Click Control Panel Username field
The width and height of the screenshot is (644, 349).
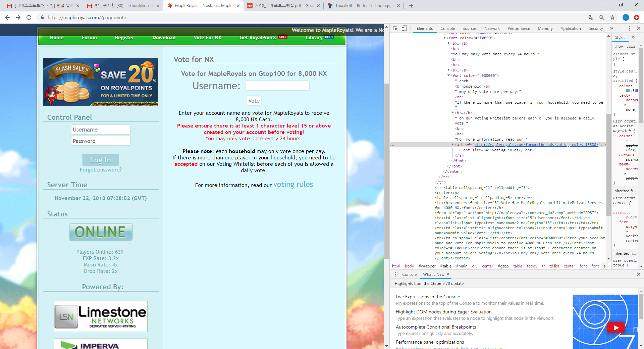coord(101,130)
